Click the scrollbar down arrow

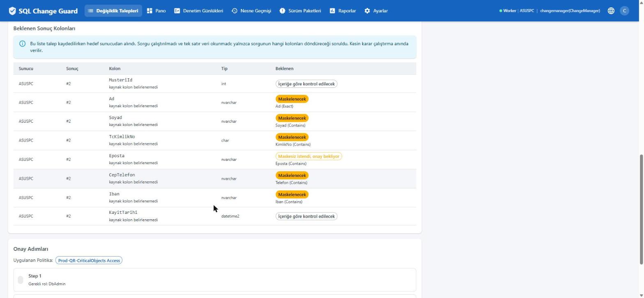641,295
